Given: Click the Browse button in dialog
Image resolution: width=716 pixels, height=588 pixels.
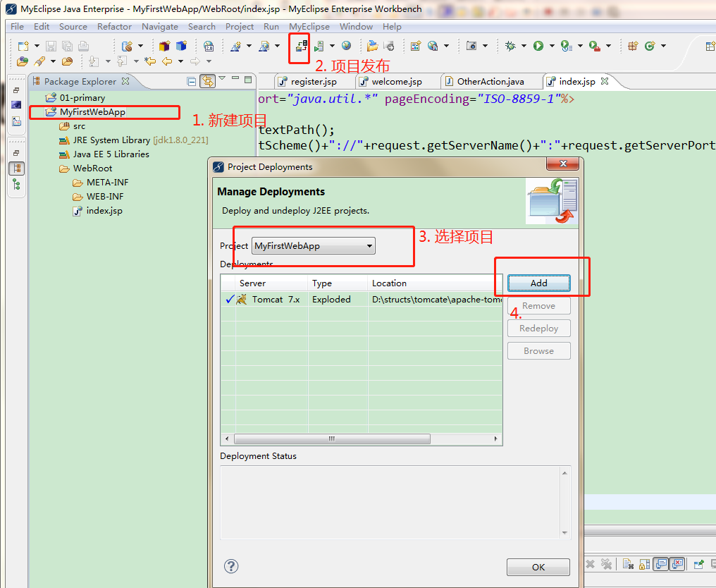Looking at the screenshot, I should (x=539, y=351).
